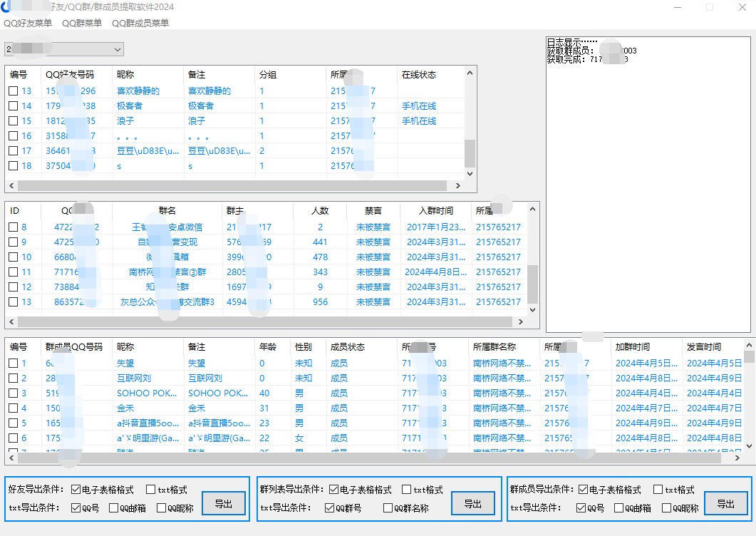
Task: Sort member table by 加群时间 header
Action: coord(647,346)
